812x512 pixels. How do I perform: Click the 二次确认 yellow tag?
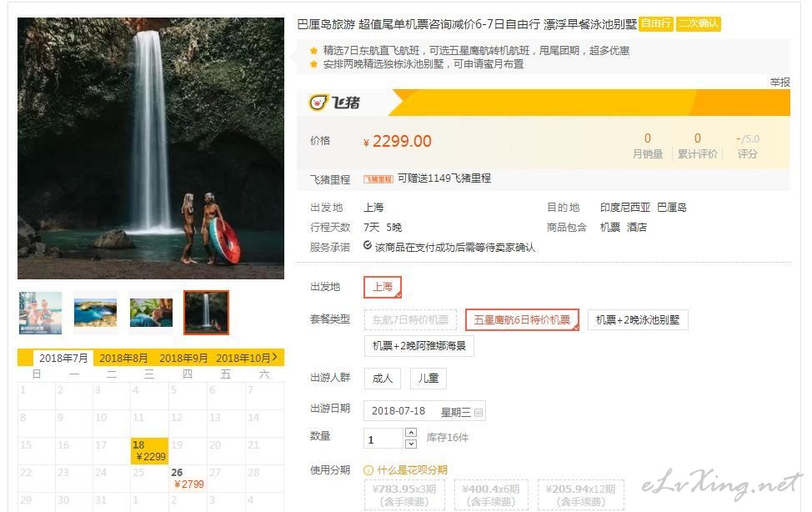point(698,24)
